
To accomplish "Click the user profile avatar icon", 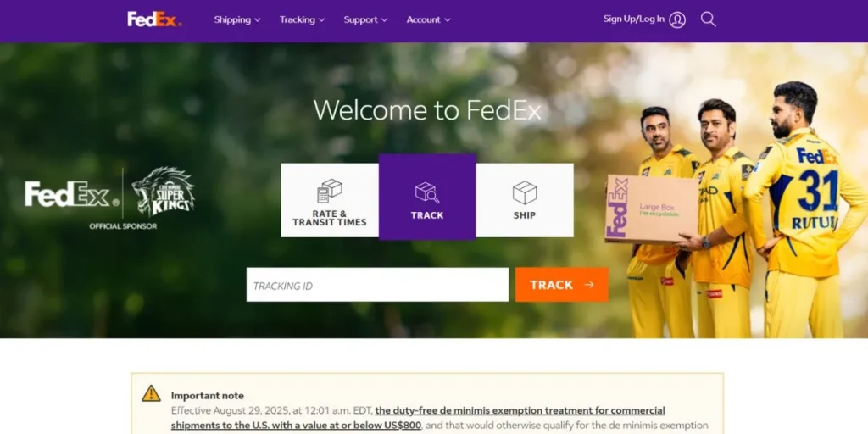I will click(x=677, y=20).
